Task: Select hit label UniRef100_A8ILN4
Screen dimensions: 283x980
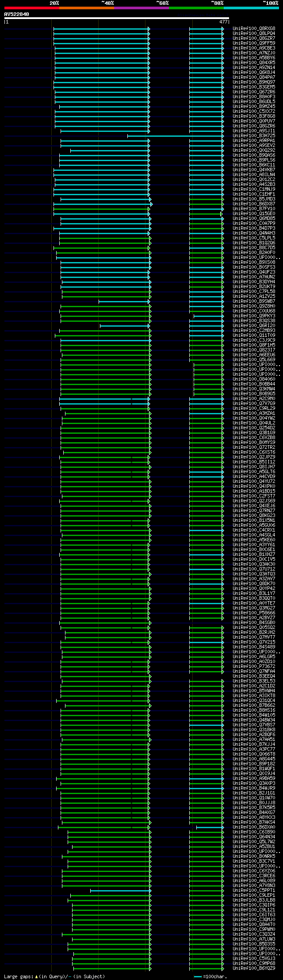Action: (x=254, y=174)
